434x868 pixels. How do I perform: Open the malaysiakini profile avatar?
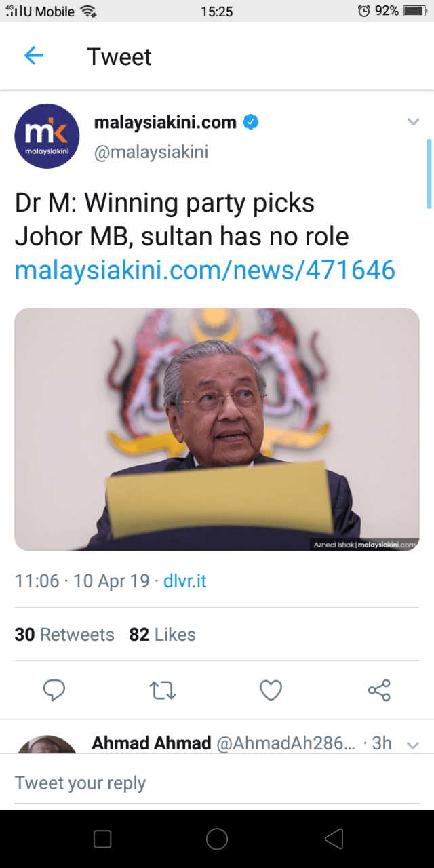click(47, 136)
